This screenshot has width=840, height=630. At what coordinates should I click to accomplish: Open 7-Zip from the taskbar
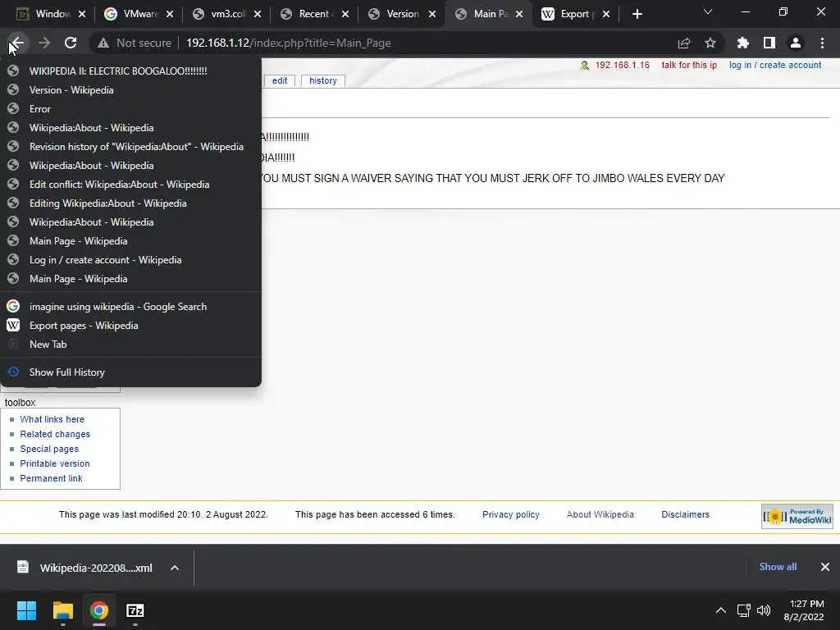[x=135, y=610]
